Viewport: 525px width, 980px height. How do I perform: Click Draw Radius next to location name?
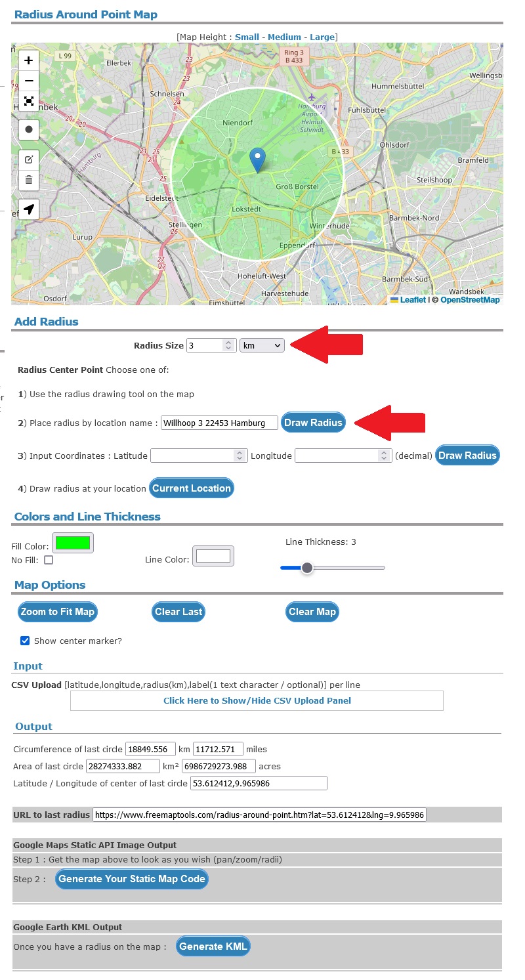tap(313, 423)
